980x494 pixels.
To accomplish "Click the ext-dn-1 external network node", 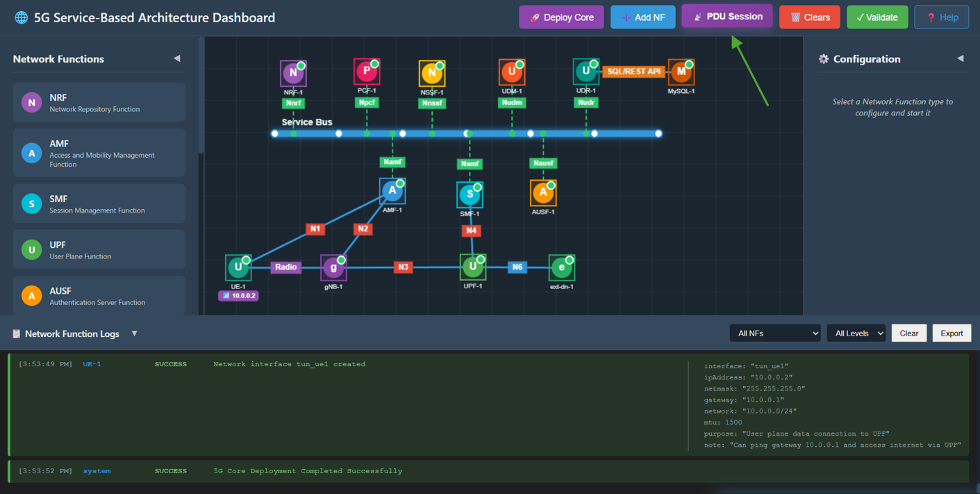I will (562, 266).
